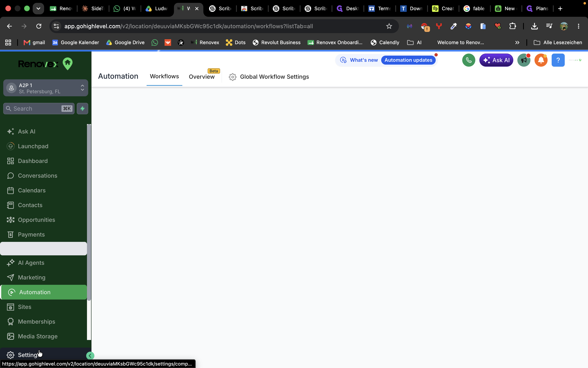Open the Google Kalender bookmark
The height and width of the screenshot is (368, 588).
tap(76, 42)
